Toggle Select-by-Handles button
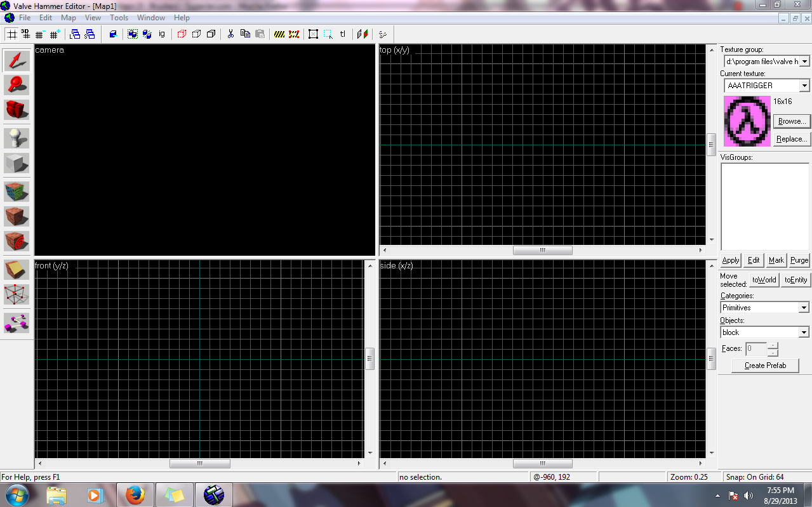The height and width of the screenshot is (507, 812). tap(314, 34)
